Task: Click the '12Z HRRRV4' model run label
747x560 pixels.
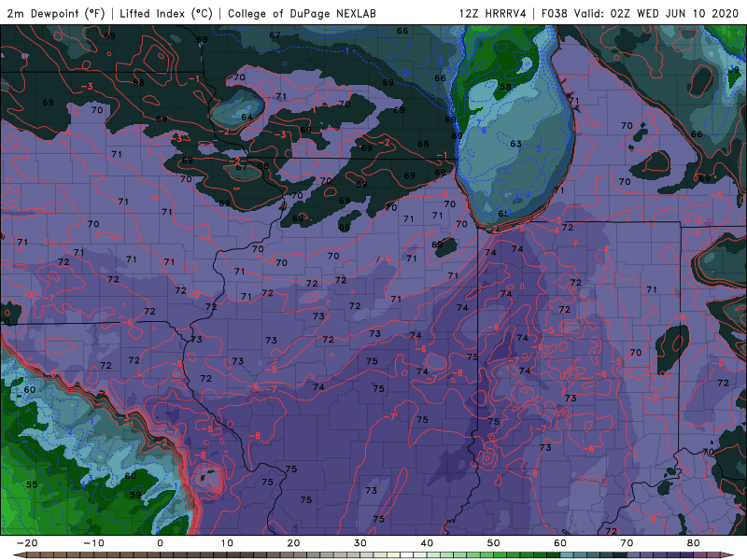Action: pyautogui.click(x=493, y=13)
